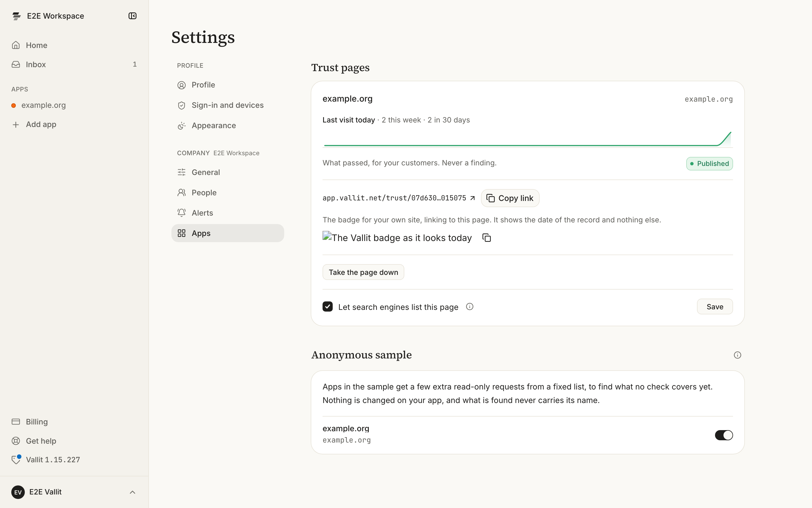Open People settings
Viewport: 812px width, 508px height.
228,192
